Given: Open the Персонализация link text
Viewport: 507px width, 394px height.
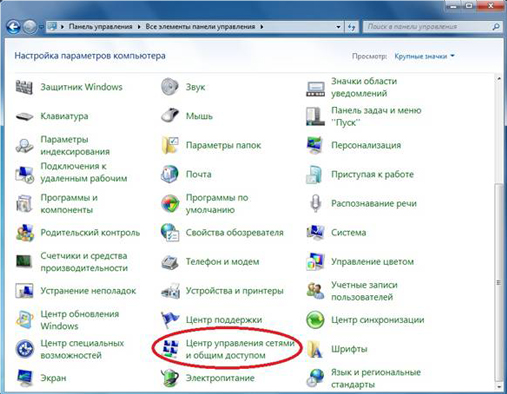Looking at the screenshot, I should coord(366,145).
